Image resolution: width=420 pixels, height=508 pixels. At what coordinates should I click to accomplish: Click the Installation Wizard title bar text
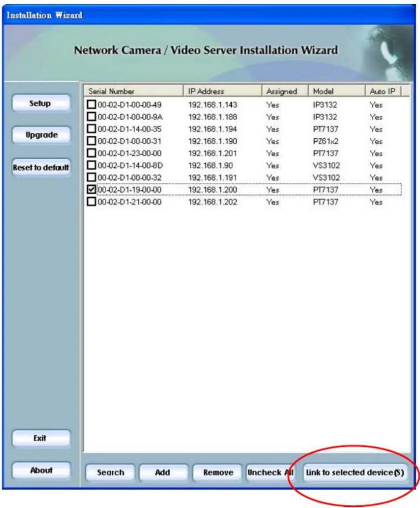point(45,15)
